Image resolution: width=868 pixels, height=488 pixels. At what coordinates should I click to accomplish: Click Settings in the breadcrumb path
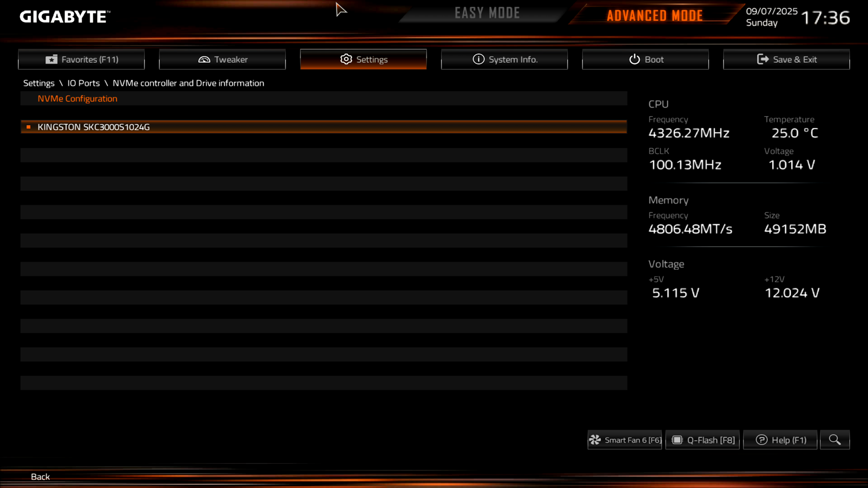tap(39, 83)
